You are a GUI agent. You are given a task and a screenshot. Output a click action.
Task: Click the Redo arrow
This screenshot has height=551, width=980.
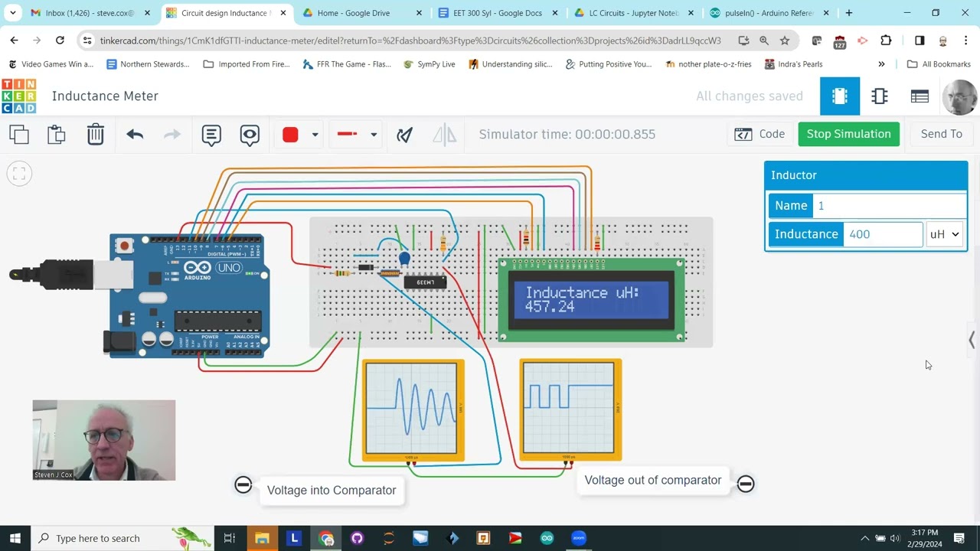(x=172, y=135)
